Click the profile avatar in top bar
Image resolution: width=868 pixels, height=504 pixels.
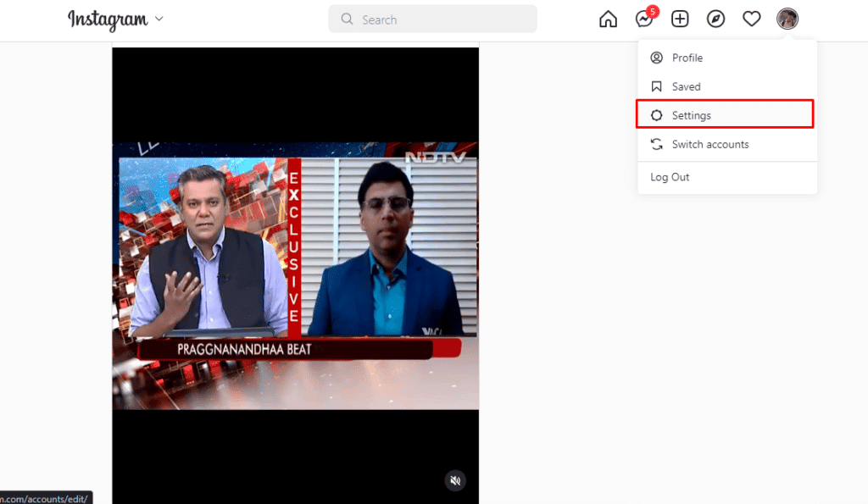tap(787, 19)
